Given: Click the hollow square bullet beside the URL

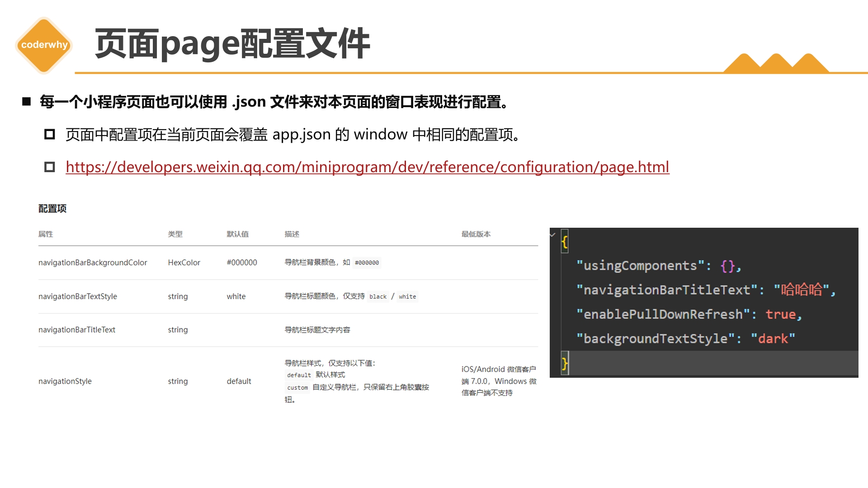Looking at the screenshot, I should [x=50, y=167].
